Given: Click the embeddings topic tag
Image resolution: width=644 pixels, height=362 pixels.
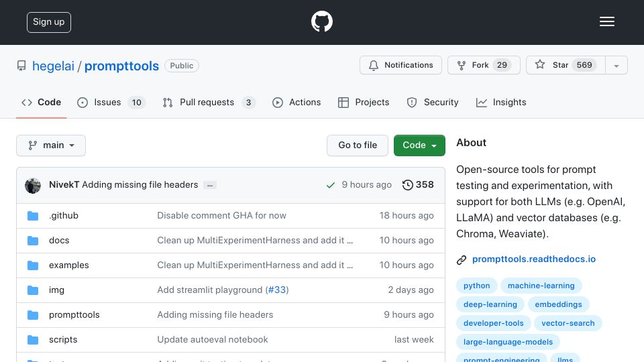Looking at the screenshot, I should click(559, 304).
